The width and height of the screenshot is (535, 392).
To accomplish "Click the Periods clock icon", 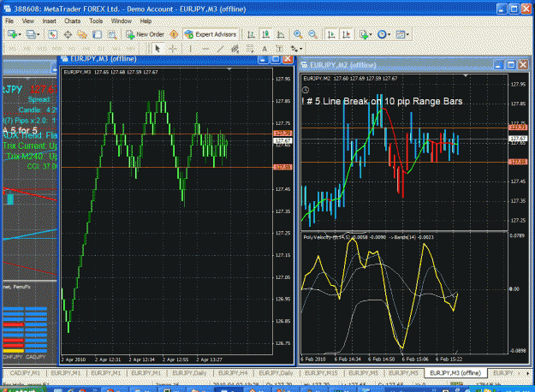I will [x=382, y=34].
